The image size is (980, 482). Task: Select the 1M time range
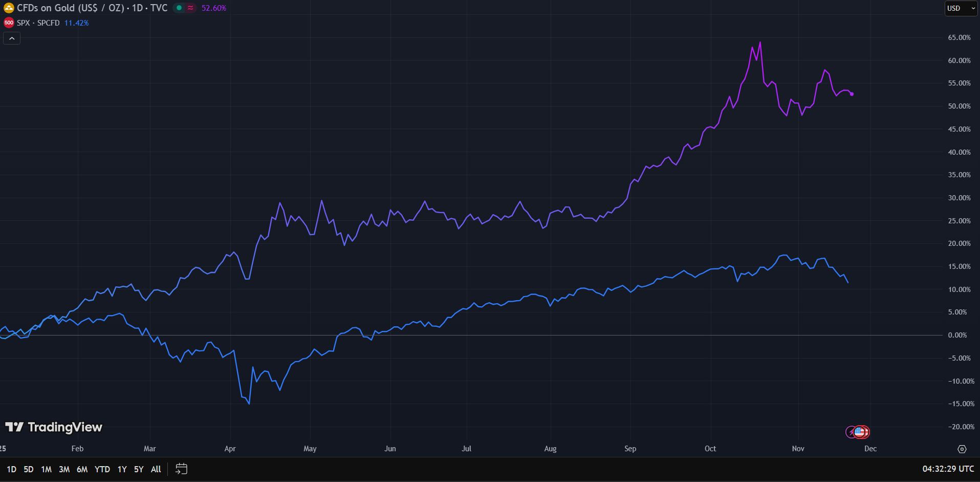click(46, 469)
